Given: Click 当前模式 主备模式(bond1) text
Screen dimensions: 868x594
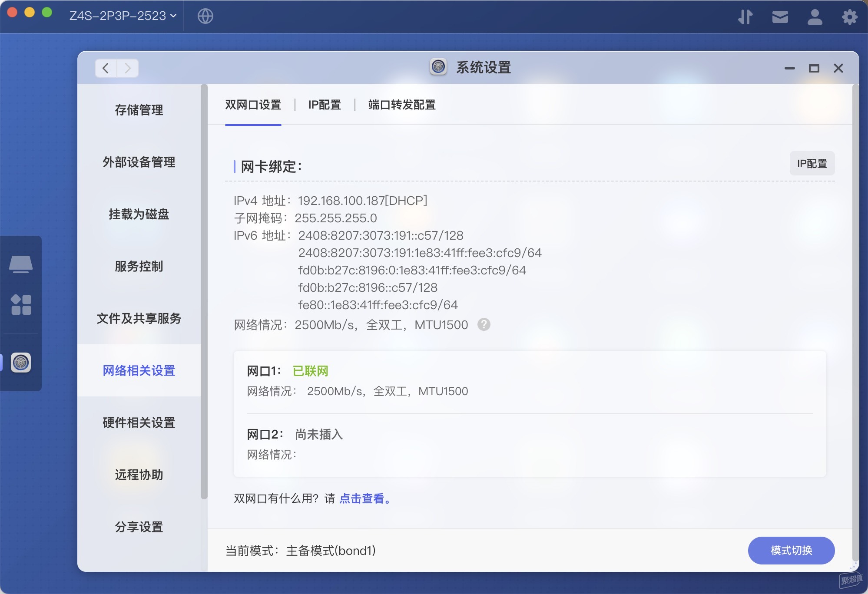Looking at the screenshot, I should tap(300, 551).
